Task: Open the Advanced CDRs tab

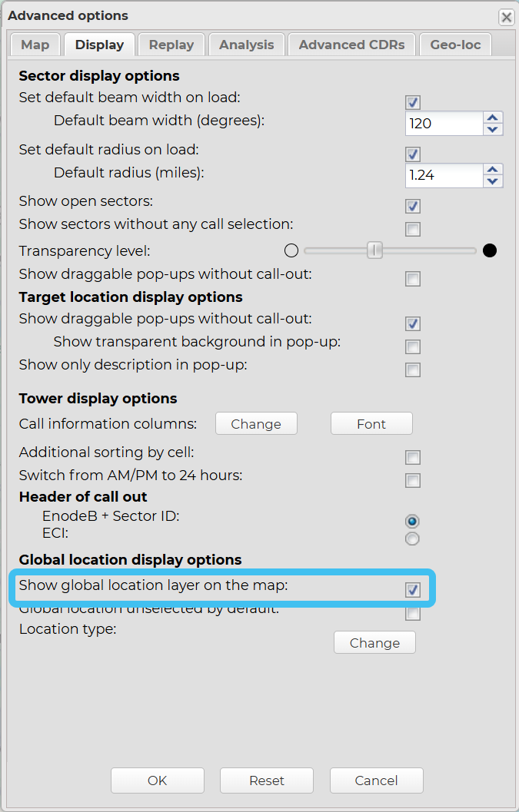Action: pos(351,45)
